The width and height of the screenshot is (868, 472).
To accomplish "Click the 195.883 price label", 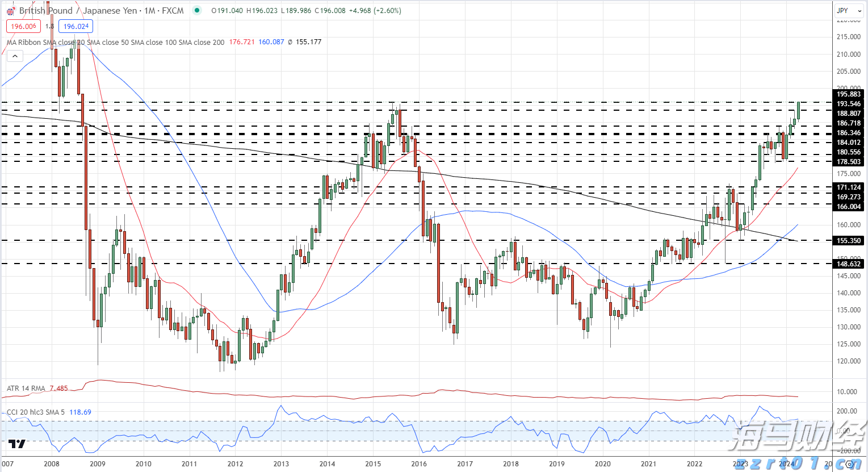I will (x=849, y=94).
